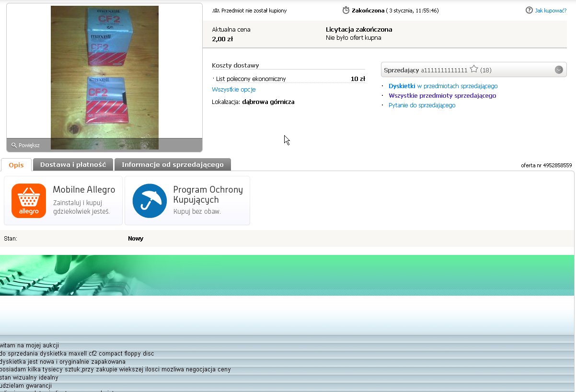The width and height of the screenshot is (576, 392).
Task: Open Informacje od sprzedającego tab
Action: (173, 165)
